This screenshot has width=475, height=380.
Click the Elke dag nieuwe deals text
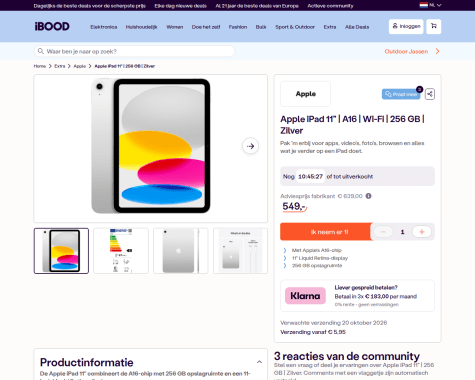point(181,6)
